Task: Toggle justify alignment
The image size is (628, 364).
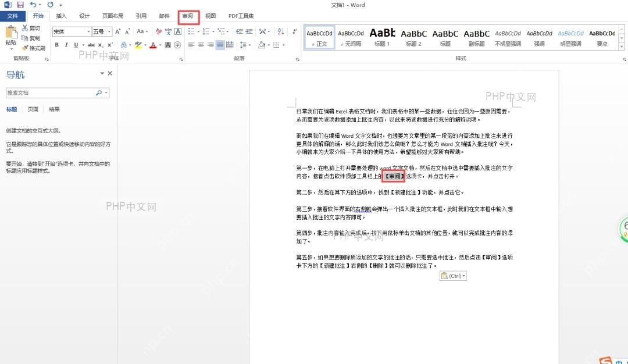Action: point(220,45)
